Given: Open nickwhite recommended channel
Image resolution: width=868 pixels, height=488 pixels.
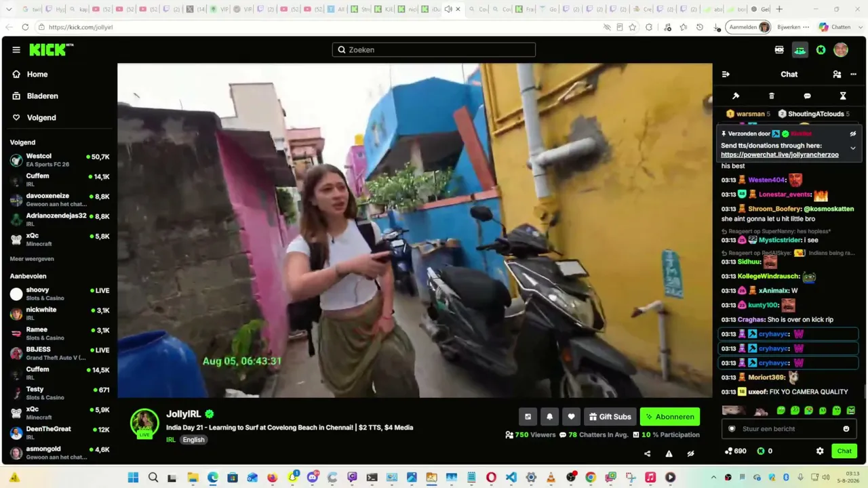Looking at the screenshot, I should coord(60,314).
